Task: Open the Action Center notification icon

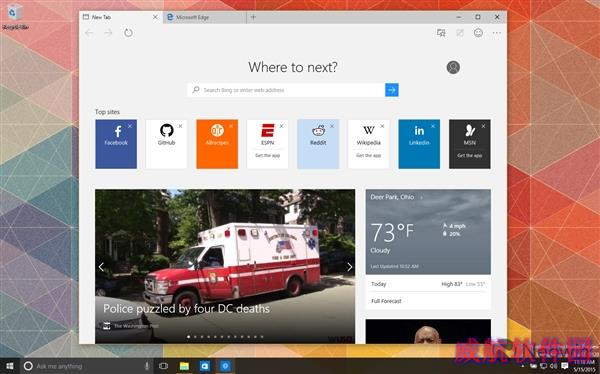Action: [x=564, y=366]
